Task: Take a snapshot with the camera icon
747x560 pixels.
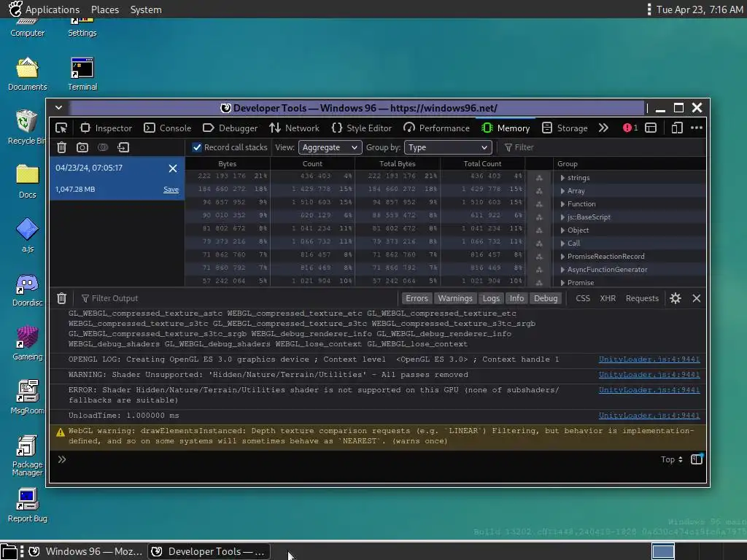Action: point(82,147)
